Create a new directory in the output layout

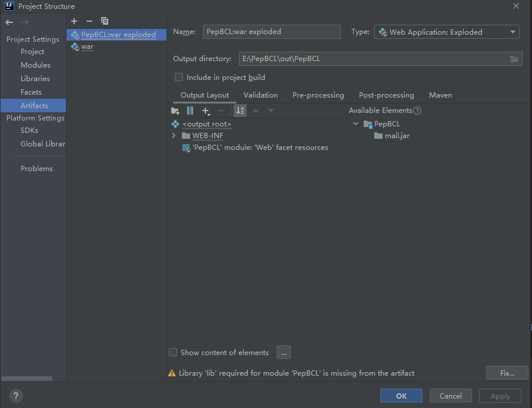pyautogui.click(x=175, y=111)
